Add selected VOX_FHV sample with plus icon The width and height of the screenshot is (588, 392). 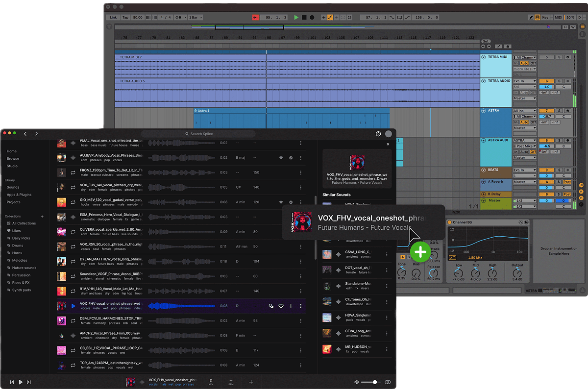[x=291, y=306]
